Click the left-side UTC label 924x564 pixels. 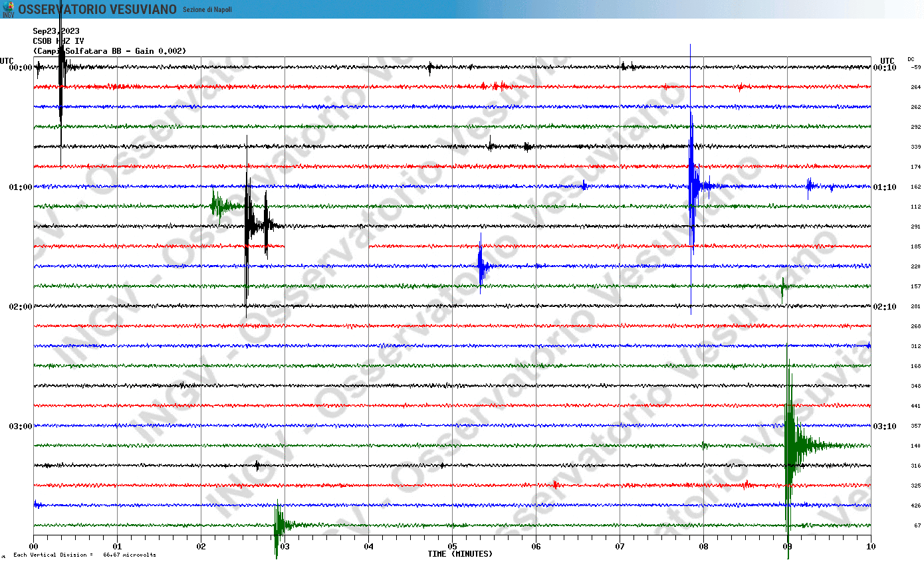point(7,61)
